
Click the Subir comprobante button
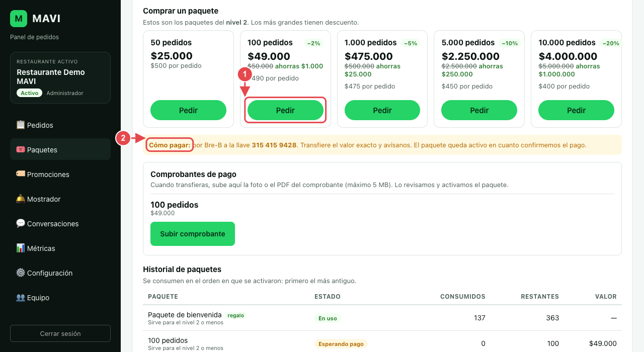[x=193, y=234]
